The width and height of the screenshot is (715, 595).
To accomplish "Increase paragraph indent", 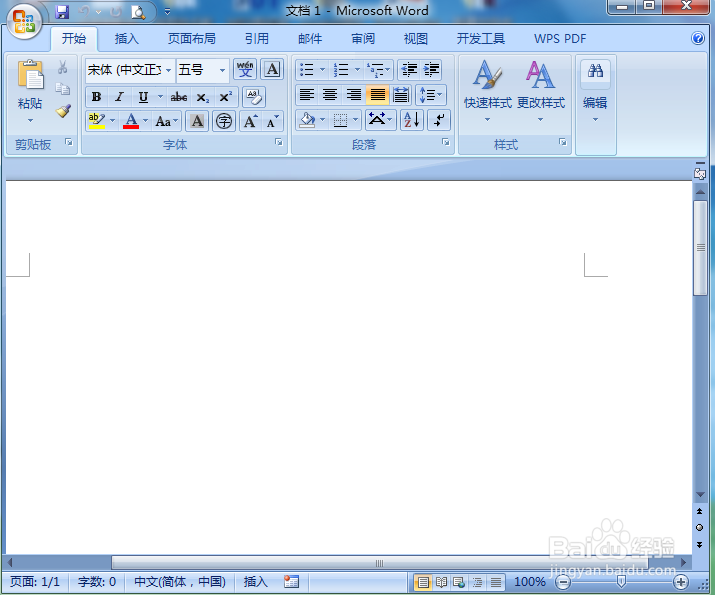I will (x=431, y=70).
